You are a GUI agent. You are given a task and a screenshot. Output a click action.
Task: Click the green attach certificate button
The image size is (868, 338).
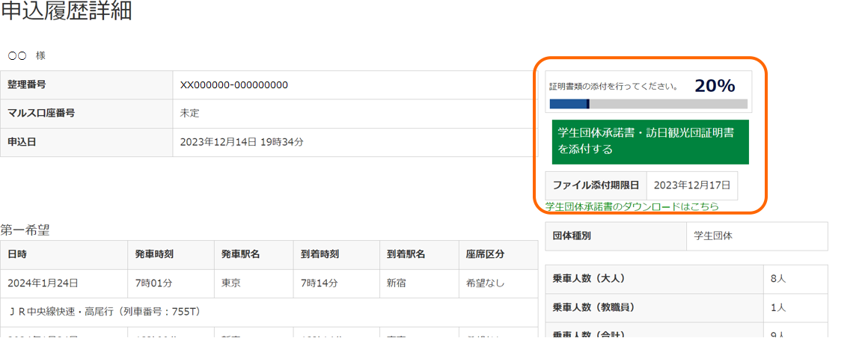(650, 141)
